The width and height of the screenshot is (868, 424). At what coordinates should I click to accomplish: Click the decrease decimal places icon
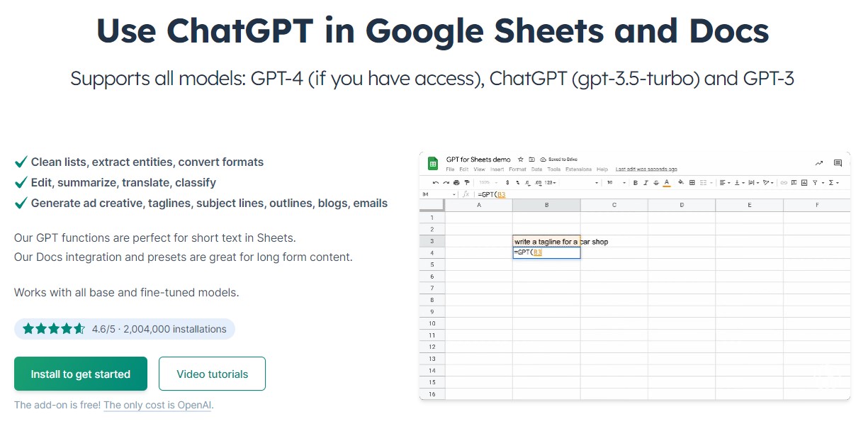(x=528, y=183)
